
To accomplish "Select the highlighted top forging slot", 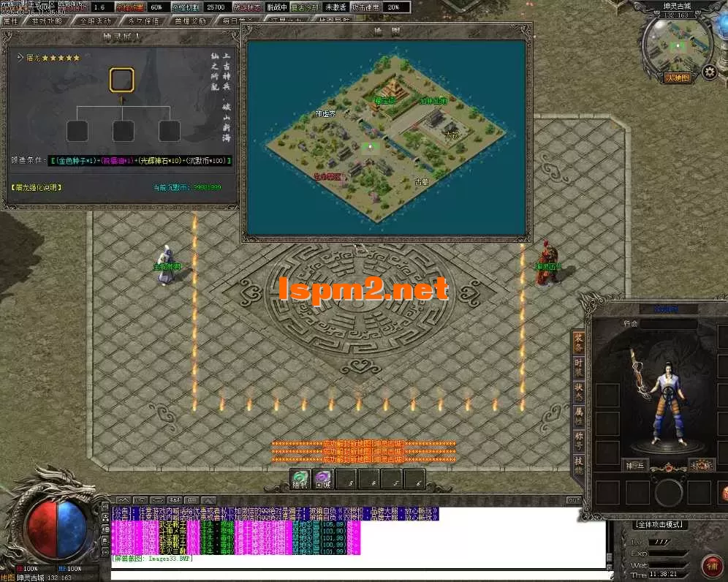I will 122,80.
